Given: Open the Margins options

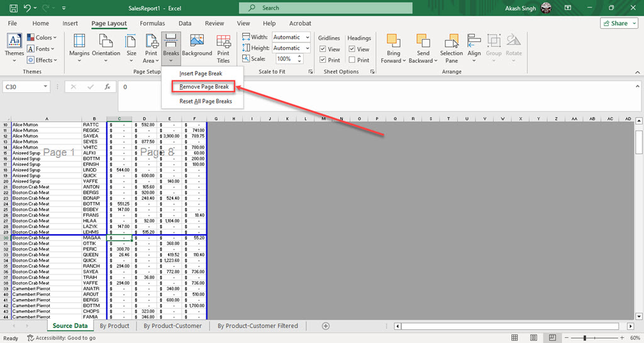Looking at the screenshot, I should coord(79,48).
